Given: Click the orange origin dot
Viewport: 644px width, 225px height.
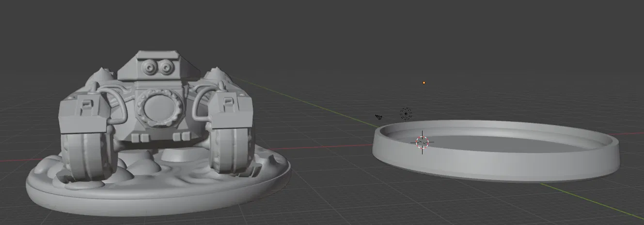Looking at the screenshot, I should click(x=424, y=83).
